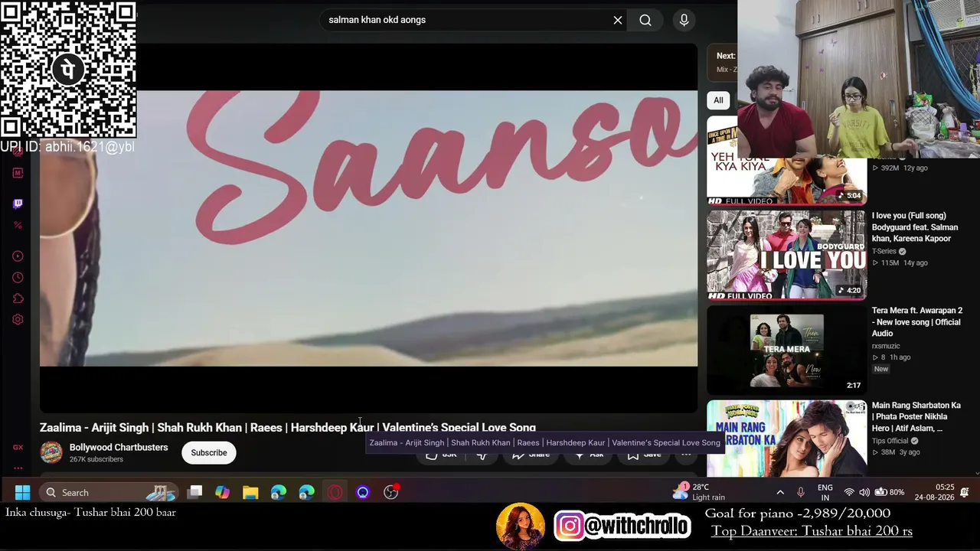Viewport: 980px width, 551px height.
Task: Click the taskbar Search box
Action: [108, 492]
